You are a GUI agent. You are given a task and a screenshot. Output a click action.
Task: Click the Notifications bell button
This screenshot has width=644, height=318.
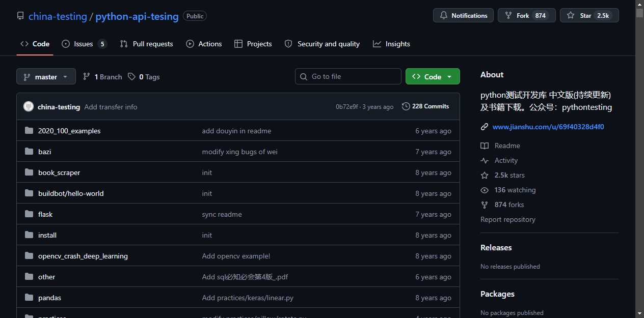463,15
